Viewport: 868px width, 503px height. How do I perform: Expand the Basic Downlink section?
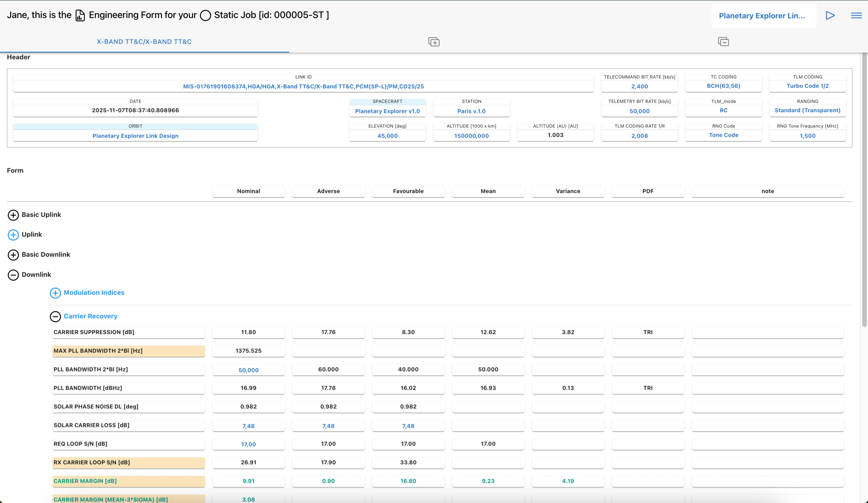13,255
